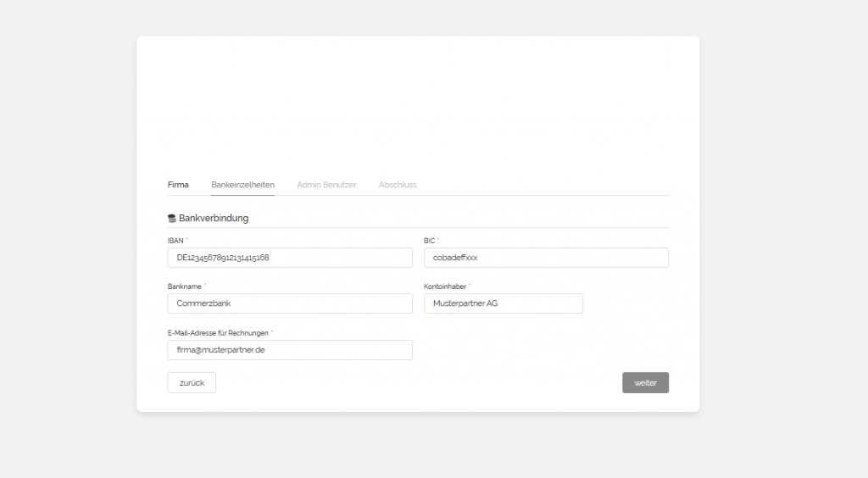
Task: Focus the invoice e-mail address field
Action: click(290, 350)
